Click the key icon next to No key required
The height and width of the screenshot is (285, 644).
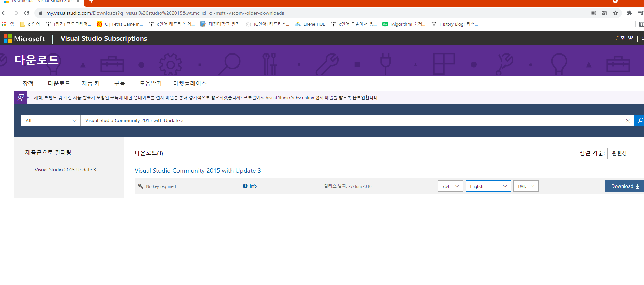(x=141, y=186)
